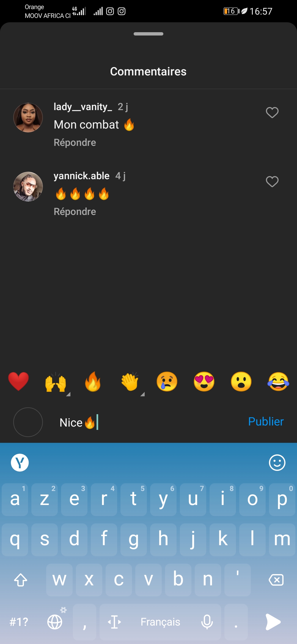Open the keyboard emoji panel

[277, 463]
